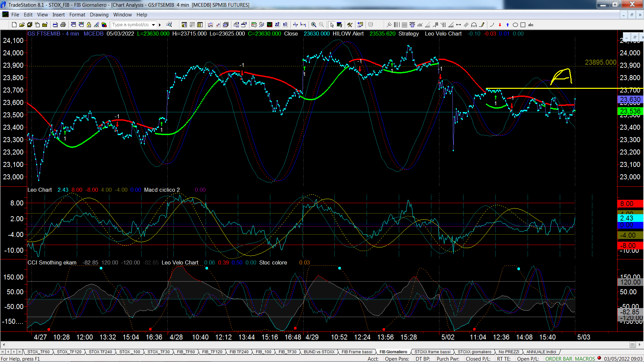
Task: Select the abc text drawing tool
Action: [531, 25]
